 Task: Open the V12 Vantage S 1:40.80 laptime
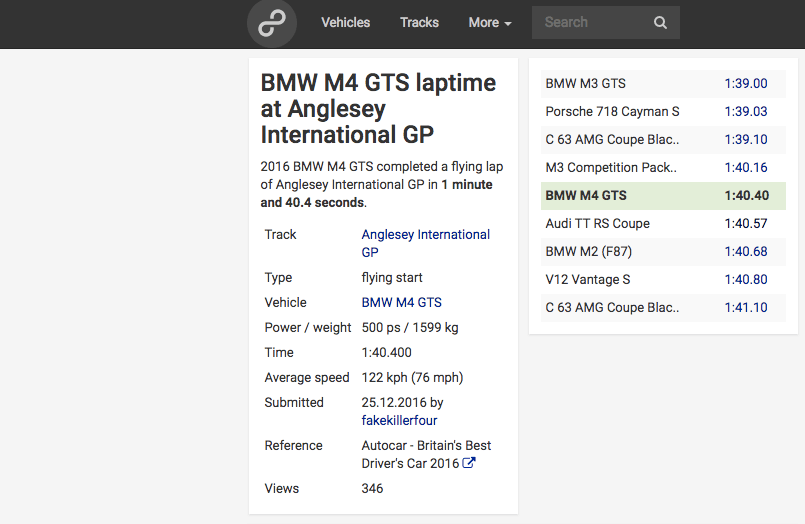click(745, 279)
